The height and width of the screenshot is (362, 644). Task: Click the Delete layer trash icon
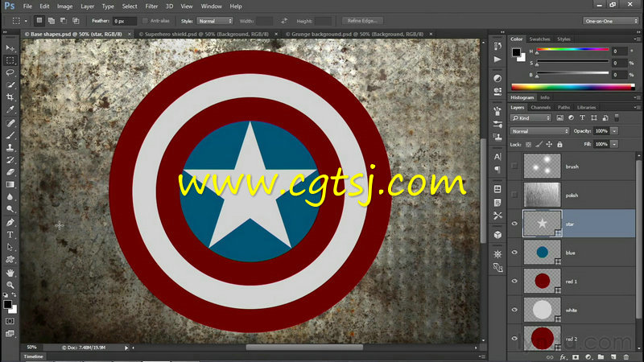[626, 357]
